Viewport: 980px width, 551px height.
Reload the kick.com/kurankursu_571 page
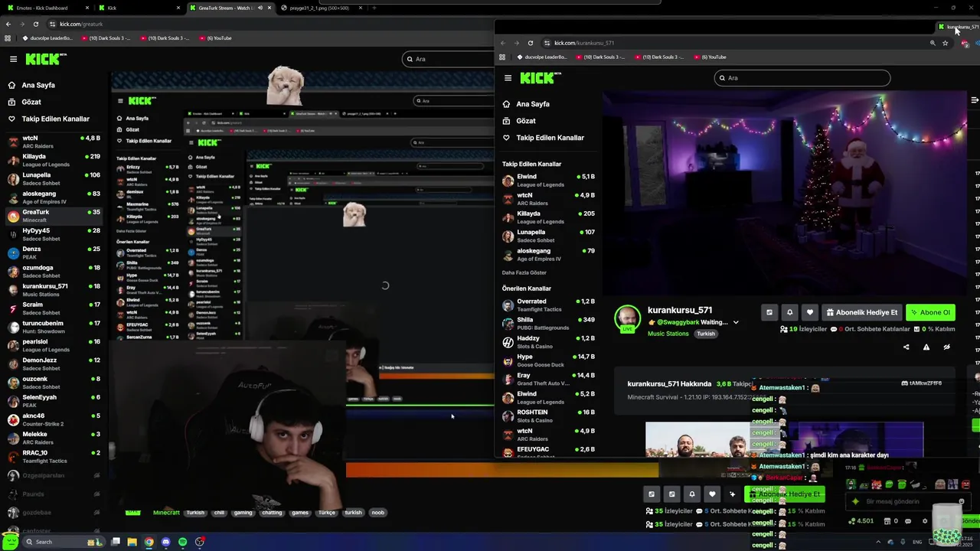[530, 43]
